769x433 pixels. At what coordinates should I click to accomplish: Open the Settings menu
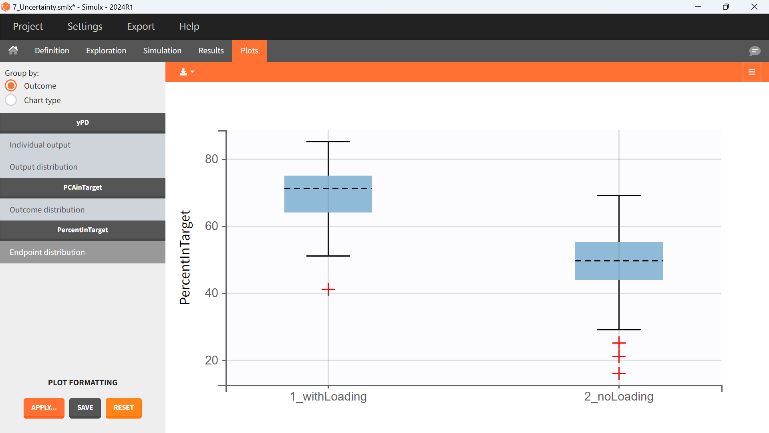(85, 27)
